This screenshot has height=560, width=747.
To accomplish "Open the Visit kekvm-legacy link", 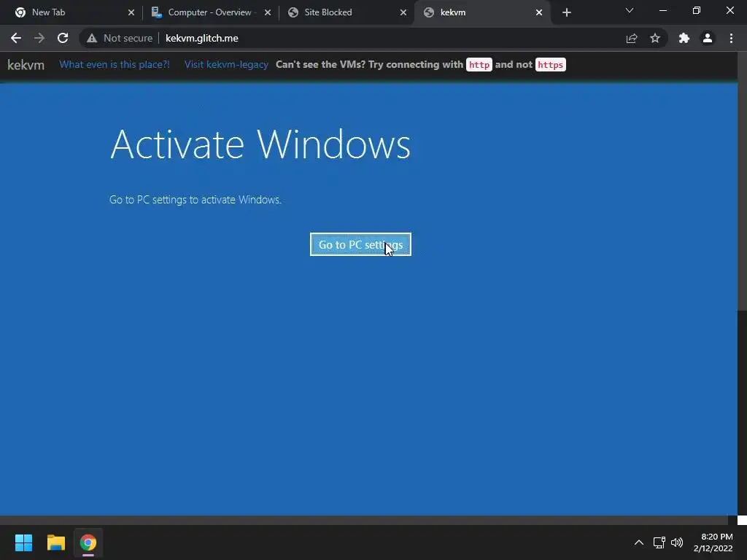I will (x=226, y=64).
